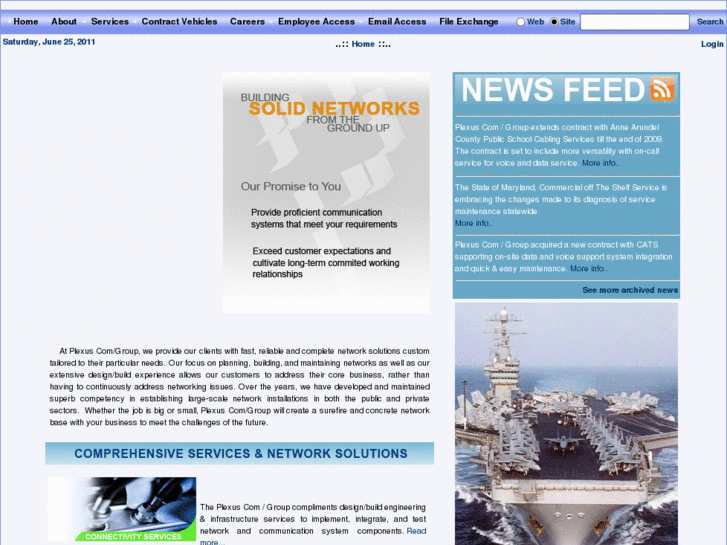Open the RSS feed icon
Viewport: 727px width, 545px height.
[662, 89]
